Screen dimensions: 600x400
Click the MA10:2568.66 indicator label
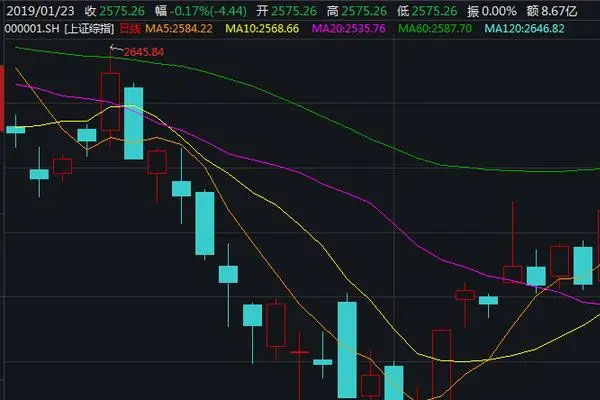click(x=262, y=28)
